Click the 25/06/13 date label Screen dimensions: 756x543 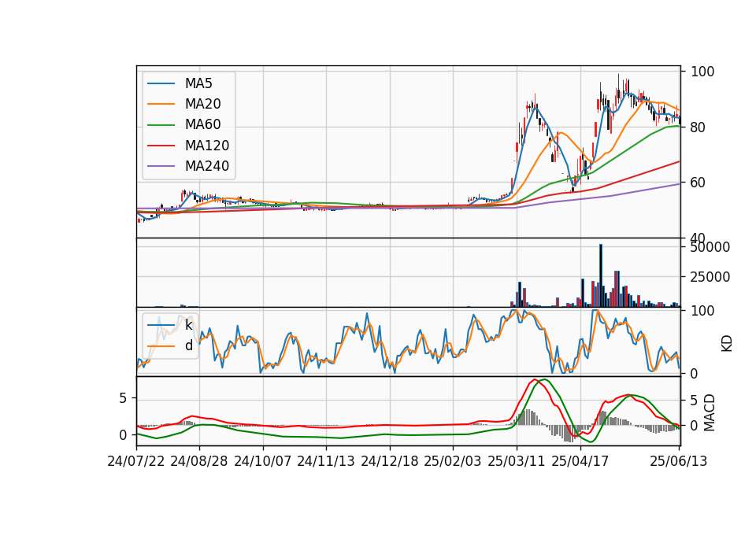click(679, 461)
